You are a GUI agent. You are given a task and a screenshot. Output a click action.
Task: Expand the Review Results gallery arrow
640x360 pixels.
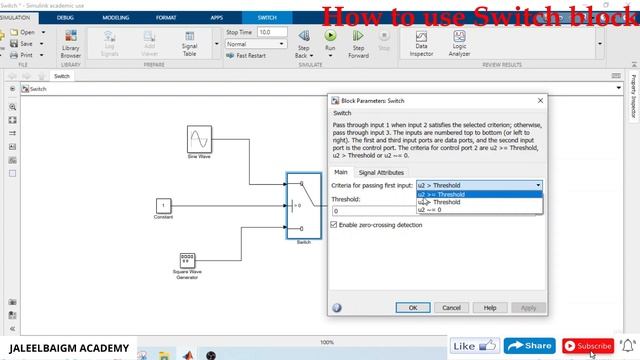[600, 44]
